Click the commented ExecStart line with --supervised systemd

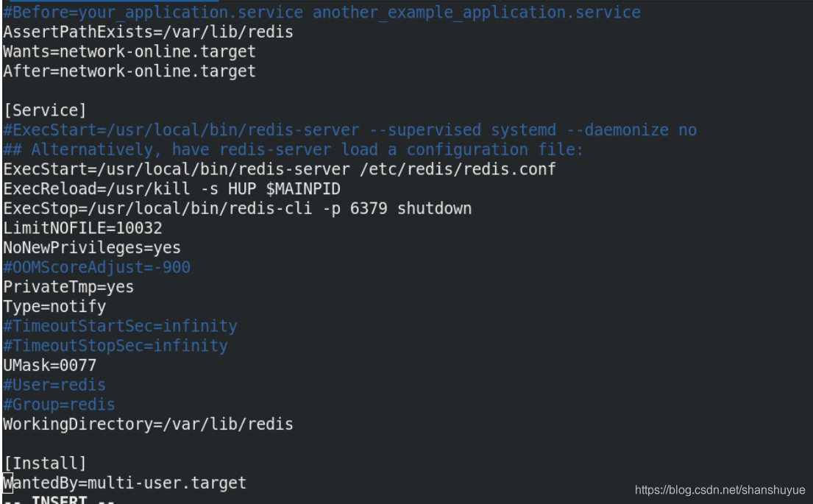[x=350, y=130]
